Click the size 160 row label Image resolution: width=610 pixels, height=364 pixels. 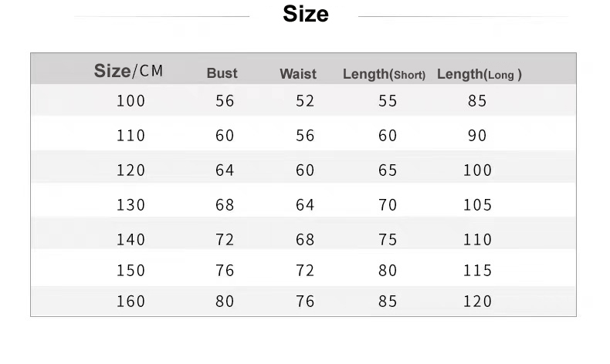131,301
